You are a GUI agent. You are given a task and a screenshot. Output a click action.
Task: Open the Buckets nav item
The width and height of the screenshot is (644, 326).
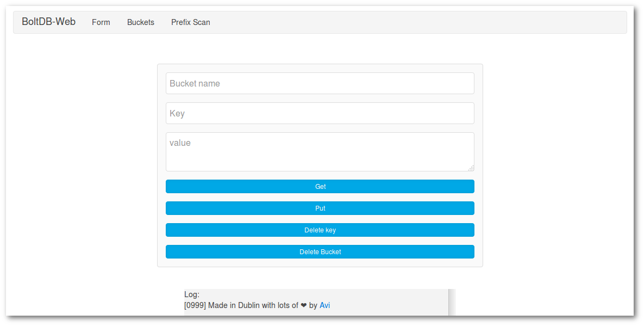point(140,22)
